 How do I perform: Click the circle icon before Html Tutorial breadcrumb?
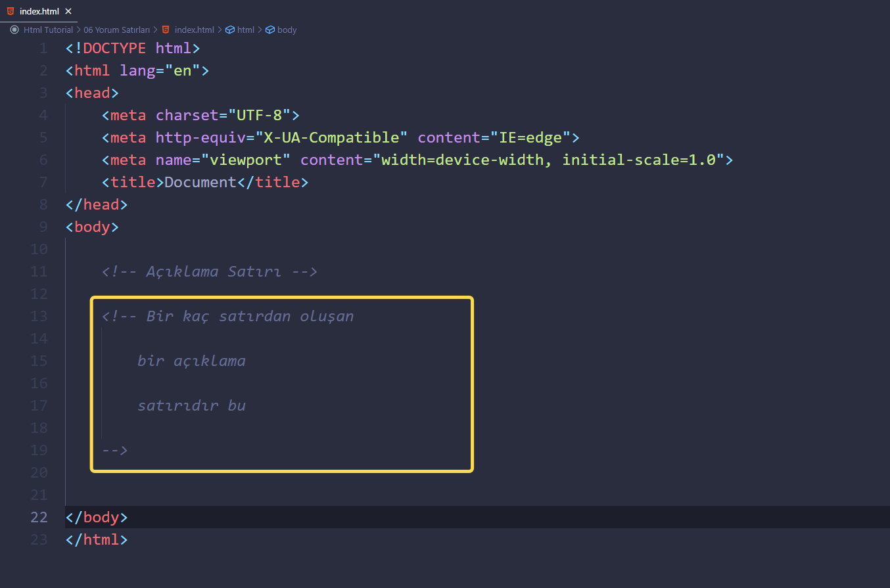coord(14,30)
